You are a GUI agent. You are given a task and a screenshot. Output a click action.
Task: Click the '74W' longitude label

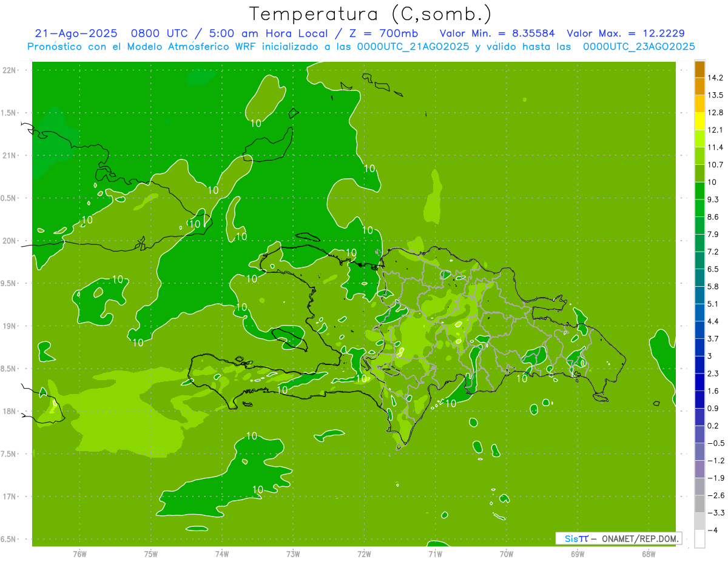pos(222,554)
